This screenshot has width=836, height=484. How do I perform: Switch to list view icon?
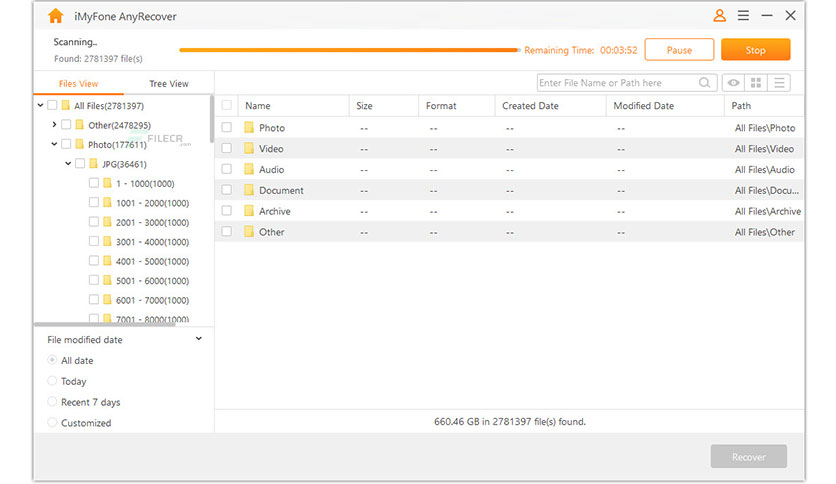(780, 83)
